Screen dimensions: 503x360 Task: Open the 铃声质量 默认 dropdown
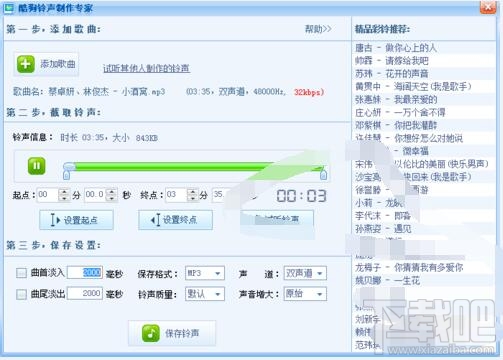click(x=205, y=294)
